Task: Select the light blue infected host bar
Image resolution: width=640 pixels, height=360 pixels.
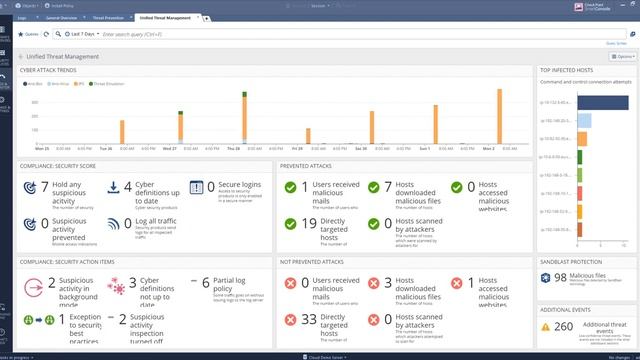Action: (x=584, y=121)
